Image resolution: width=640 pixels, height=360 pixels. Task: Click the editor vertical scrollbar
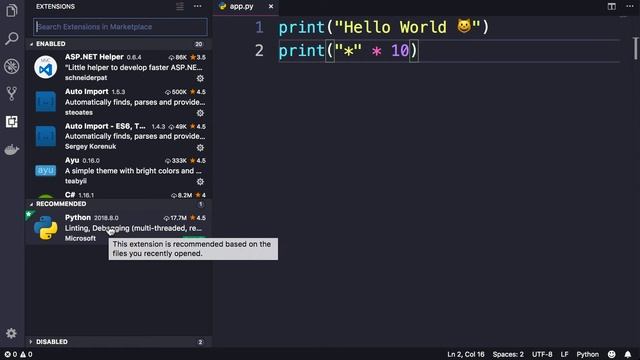pyautogui.click(x=636, y=48)
